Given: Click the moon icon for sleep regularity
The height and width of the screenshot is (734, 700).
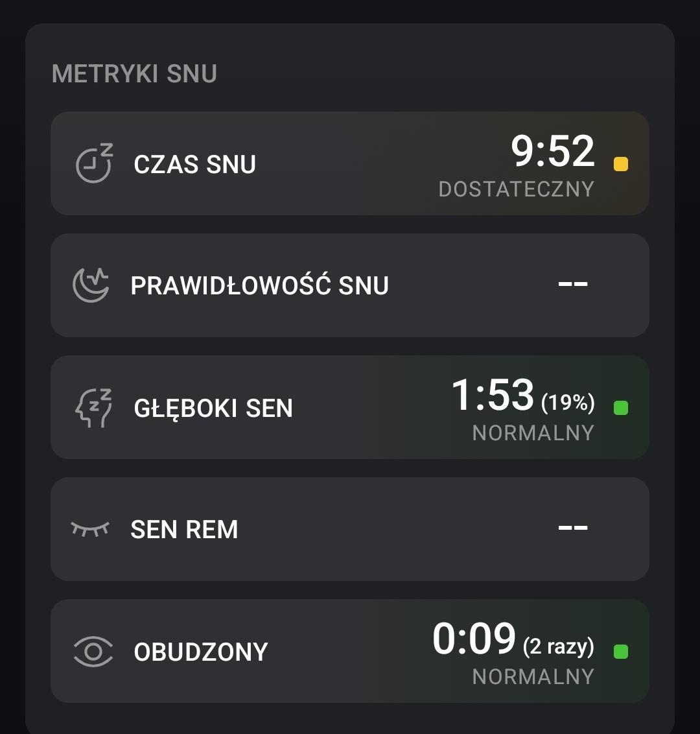Looking at the screenshot, I should pos(91,285).
